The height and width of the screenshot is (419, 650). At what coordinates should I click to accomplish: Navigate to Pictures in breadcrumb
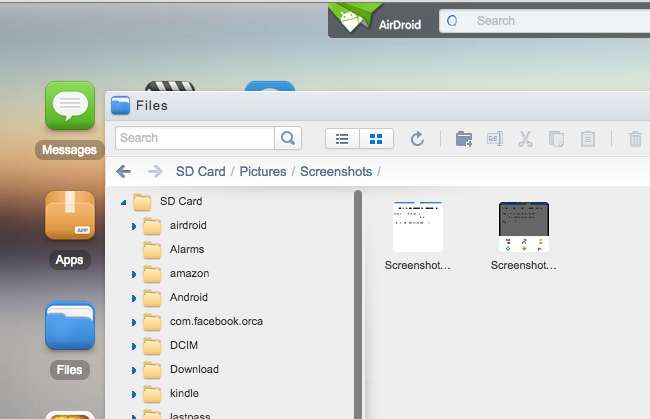263,172
